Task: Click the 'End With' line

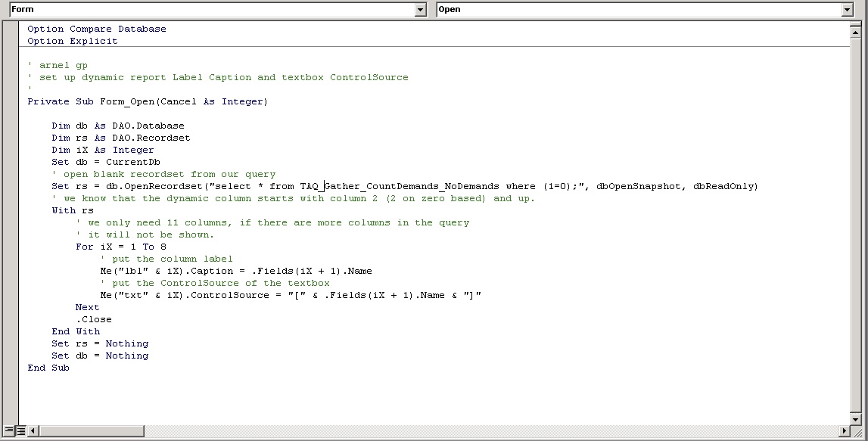Action: (x=76, y=332)
